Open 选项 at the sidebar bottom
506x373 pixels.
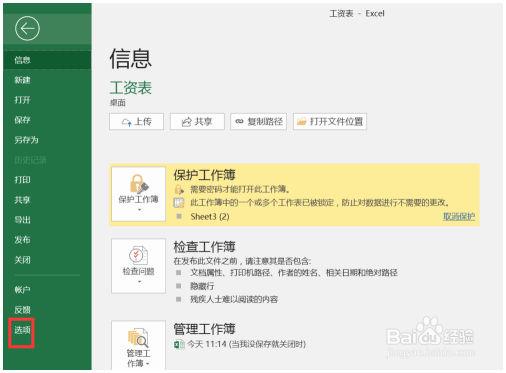point(22,330)
